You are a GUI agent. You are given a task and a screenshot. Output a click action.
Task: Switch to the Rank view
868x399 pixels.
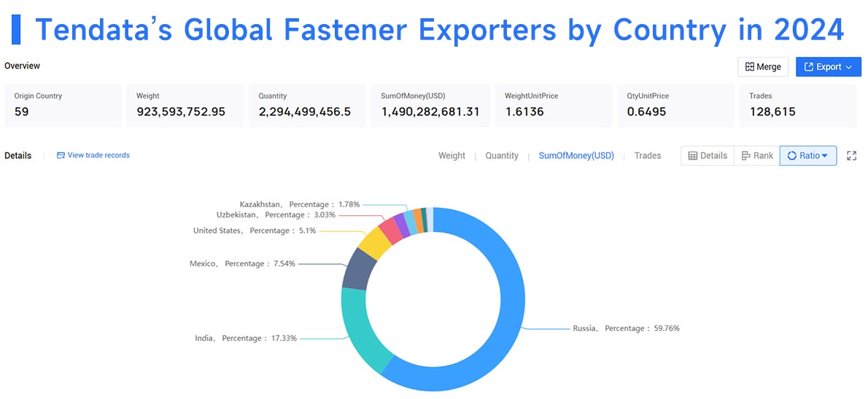[756, 155]
